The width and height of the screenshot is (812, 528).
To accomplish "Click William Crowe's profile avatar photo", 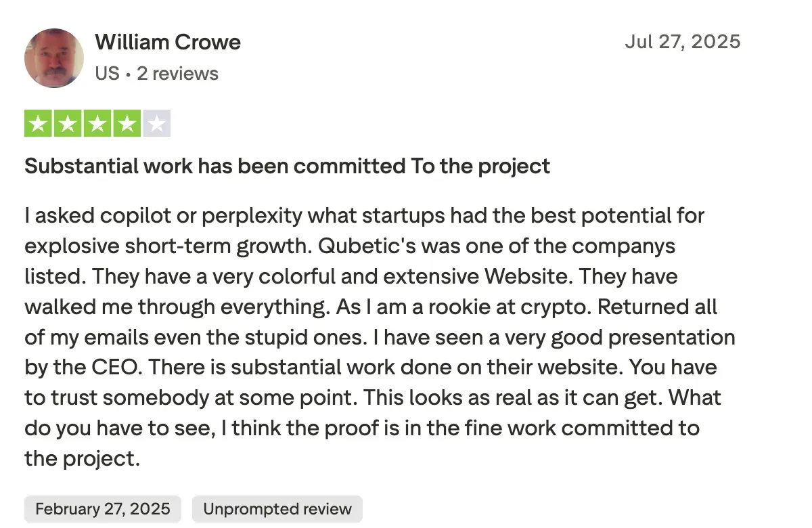I will [54, 58].
